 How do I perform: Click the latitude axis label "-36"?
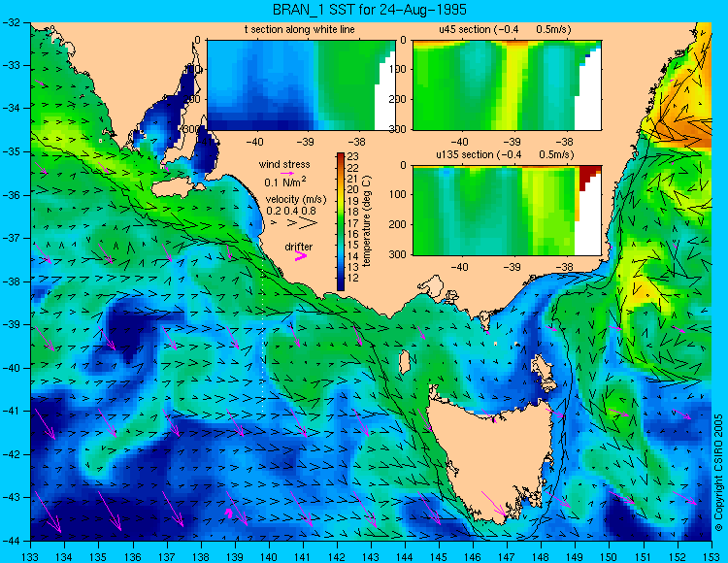[x=13, y=195]
